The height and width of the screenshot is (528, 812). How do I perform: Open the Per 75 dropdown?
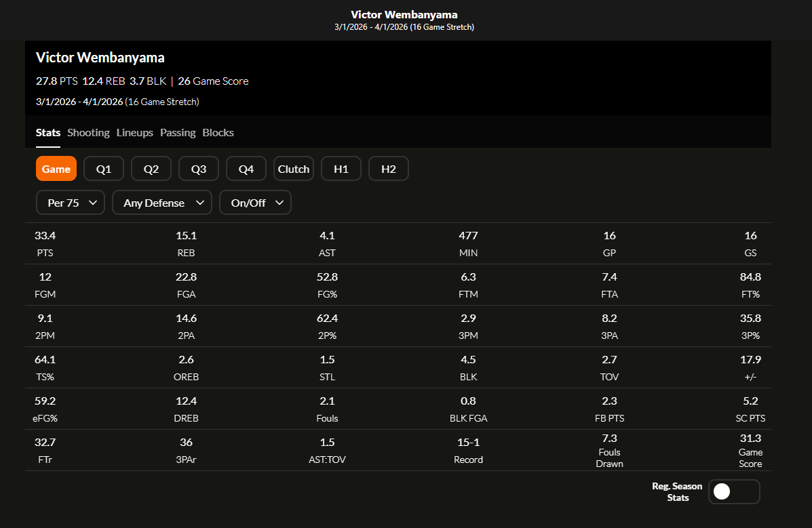click(71, 203)
